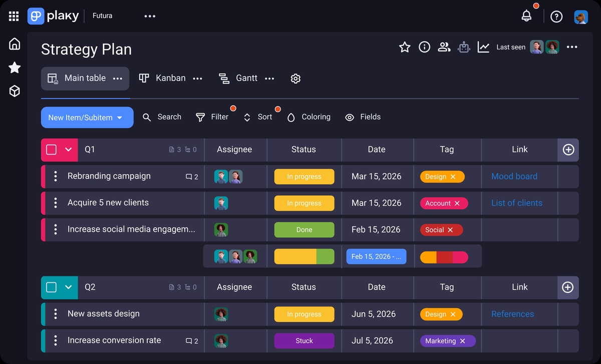Click the Filter button
Viewport: 601px width, 364px height.
[212, 117]
